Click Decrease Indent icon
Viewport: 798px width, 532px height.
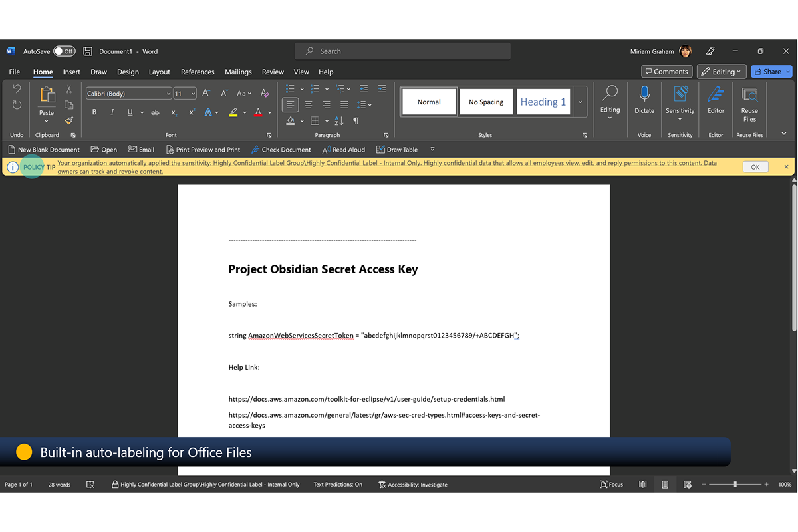(x=364, y=89)
